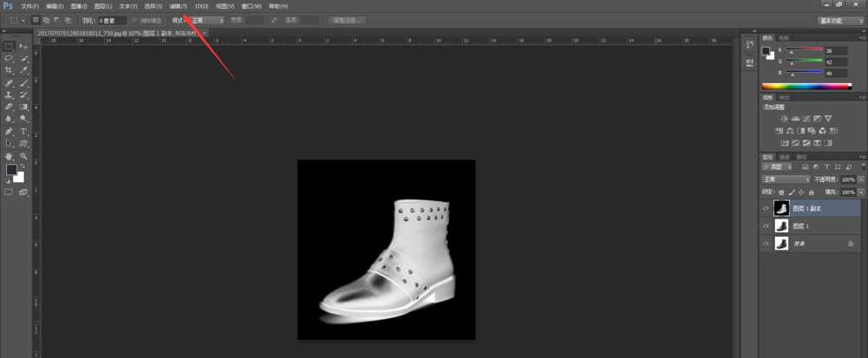
Task: Select the Magic Wand tool
Action: click(x=23, y=57)
